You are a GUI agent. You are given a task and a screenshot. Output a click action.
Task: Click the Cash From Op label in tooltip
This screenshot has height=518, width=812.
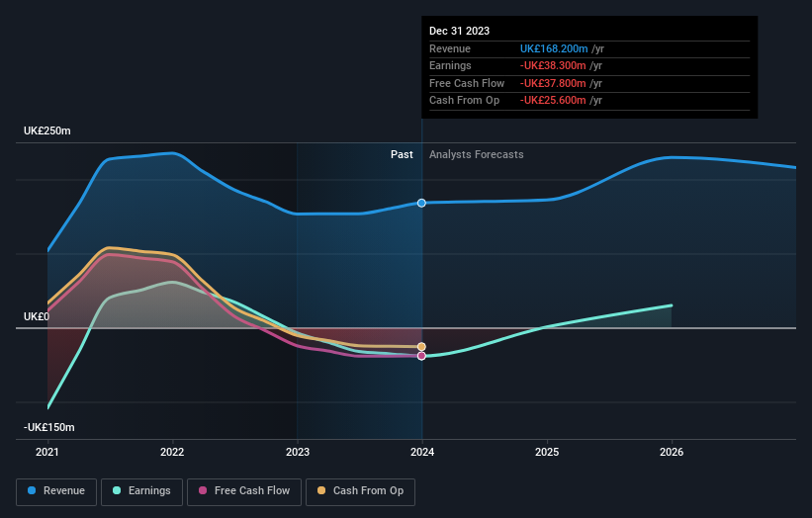(x=465, y=101)
